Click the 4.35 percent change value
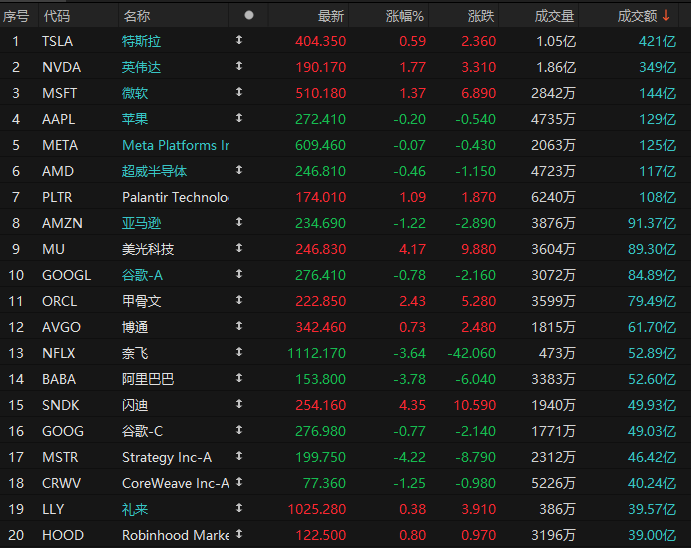Image resolution: width=691 pixels, height=548 pixels. 412,405
